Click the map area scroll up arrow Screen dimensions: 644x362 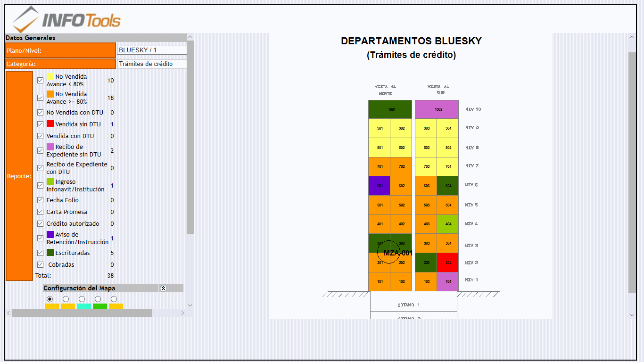(x=632, y=37)
